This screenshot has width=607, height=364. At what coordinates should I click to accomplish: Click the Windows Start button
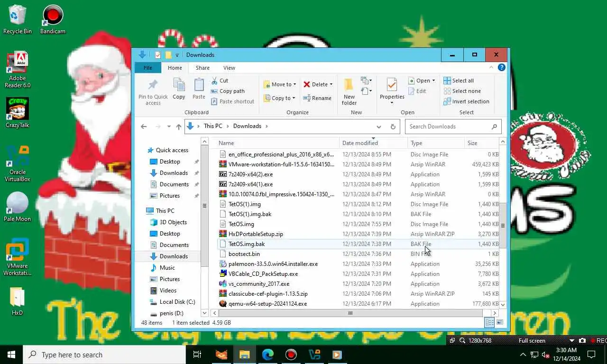[x=11, y=355]
